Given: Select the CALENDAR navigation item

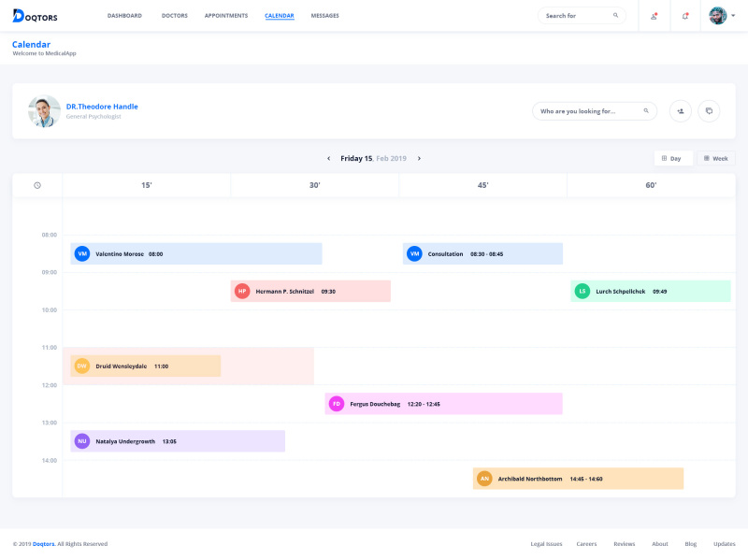Looking at the screenshot, I should pos(279,15).
